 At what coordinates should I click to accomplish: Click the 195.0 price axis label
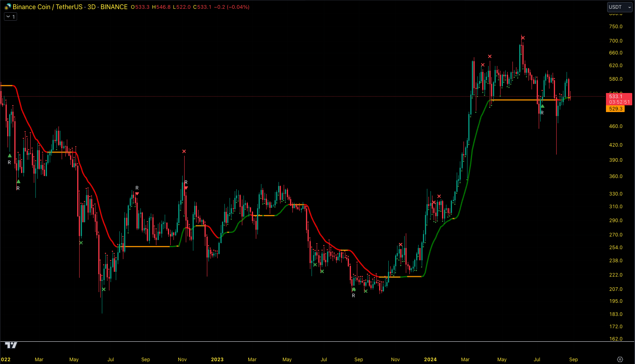[616, 301]
